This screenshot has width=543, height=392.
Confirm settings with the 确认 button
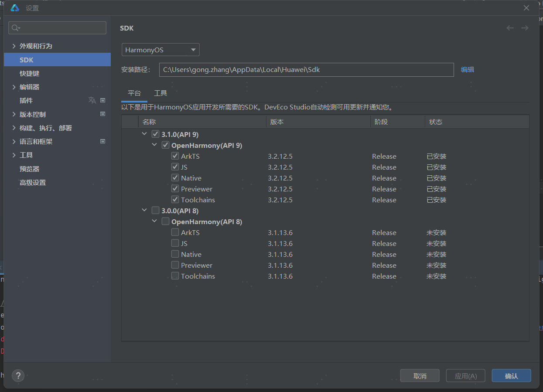coord(512,375)
